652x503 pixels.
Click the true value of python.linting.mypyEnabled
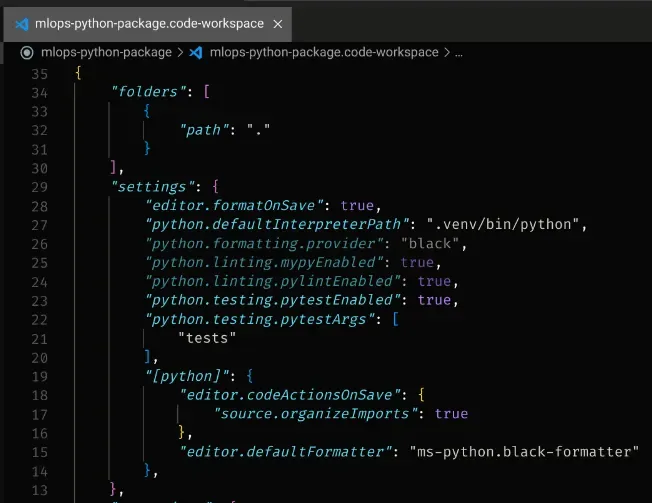click(x=417, y=263)
